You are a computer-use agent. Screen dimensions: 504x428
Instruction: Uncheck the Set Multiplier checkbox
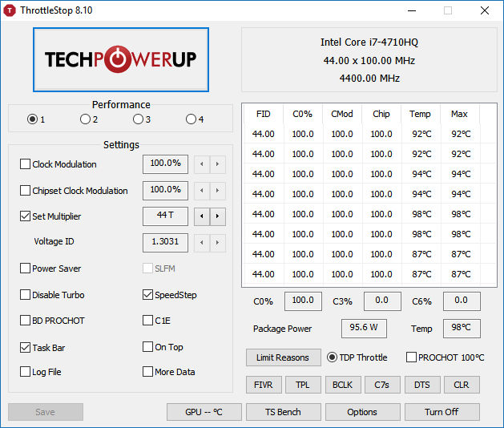coord(25,216)
